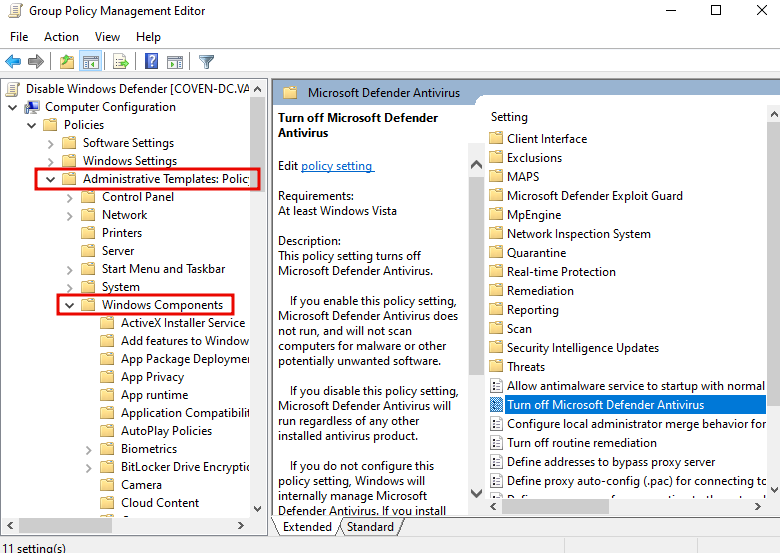The width and height of the screenshot is (780, 553).
Task: Click the Group Policy Management Editor title icon
Action: pyautogui.click(x=16, y=10)
